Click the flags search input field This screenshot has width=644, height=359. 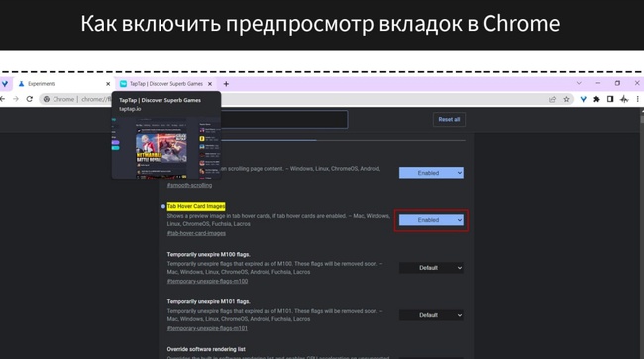(x=283, y=120)
